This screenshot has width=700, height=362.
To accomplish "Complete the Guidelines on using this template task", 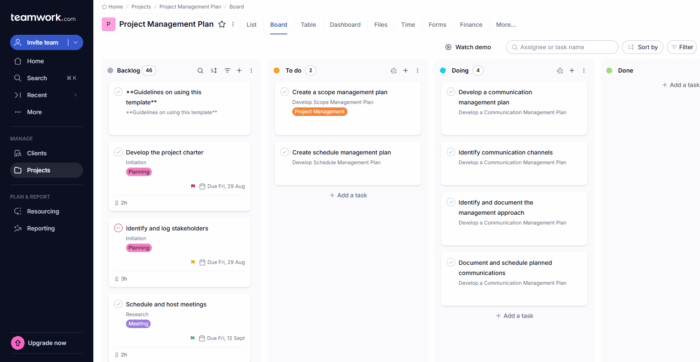I will [118, 92].
